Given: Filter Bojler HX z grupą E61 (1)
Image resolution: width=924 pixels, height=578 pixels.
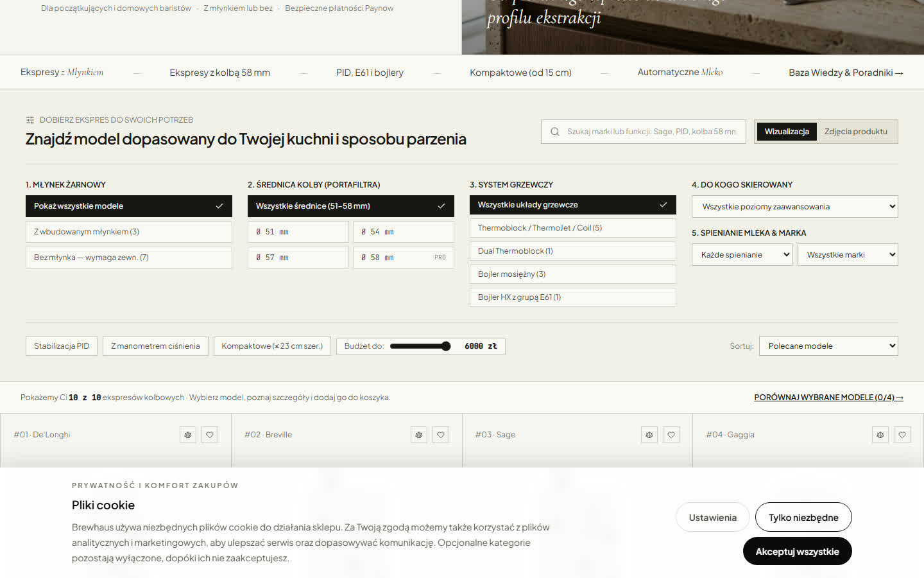Looking at the screenshot, I should tap(573, 297).
